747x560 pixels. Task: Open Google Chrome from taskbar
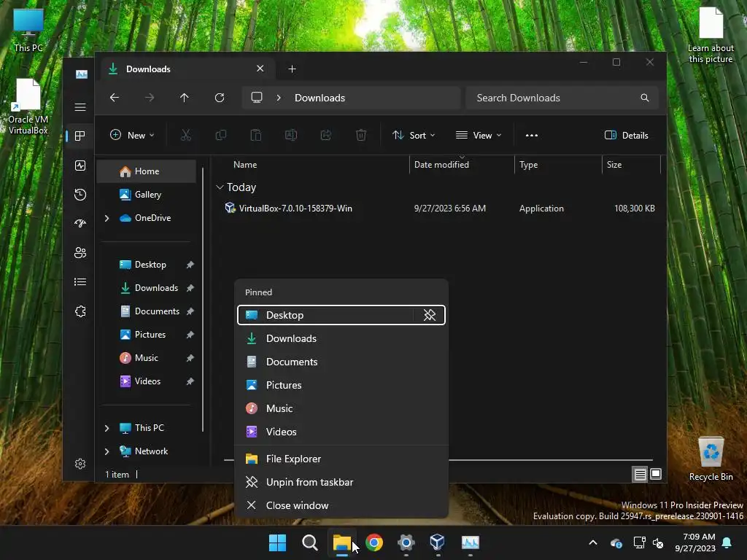(x=374, y=542)
